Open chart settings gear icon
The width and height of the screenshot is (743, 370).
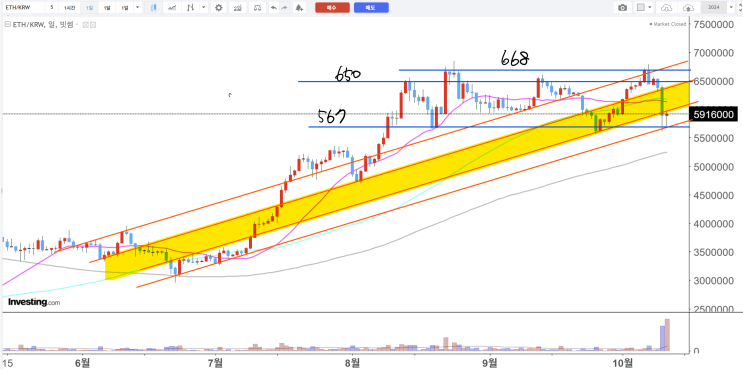pos(218,8)
